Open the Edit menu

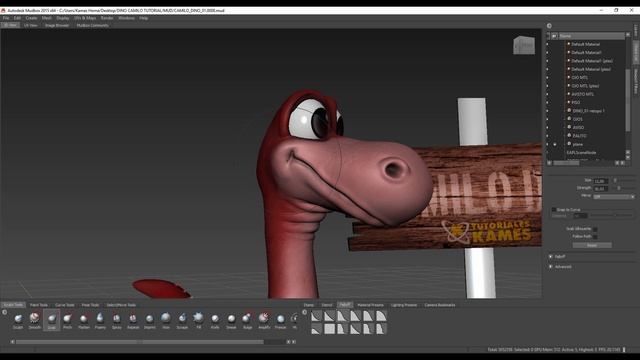coord(17,18)
